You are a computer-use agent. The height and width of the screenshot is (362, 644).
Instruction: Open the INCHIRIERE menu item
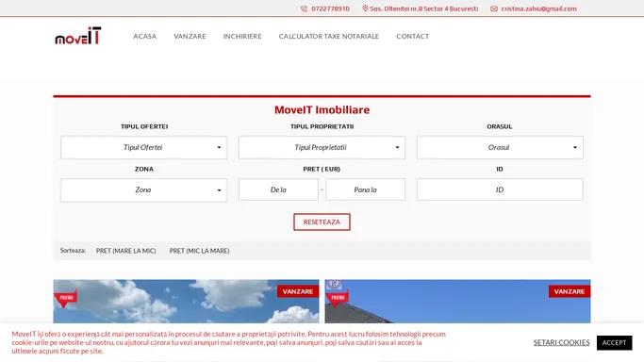pos(242,36)
